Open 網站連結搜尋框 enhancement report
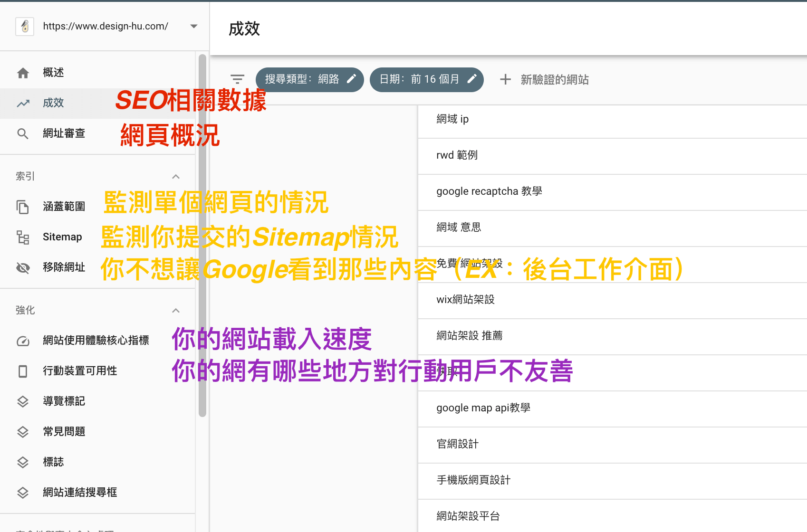Screen dimensions: 807x532 (97, 493)
